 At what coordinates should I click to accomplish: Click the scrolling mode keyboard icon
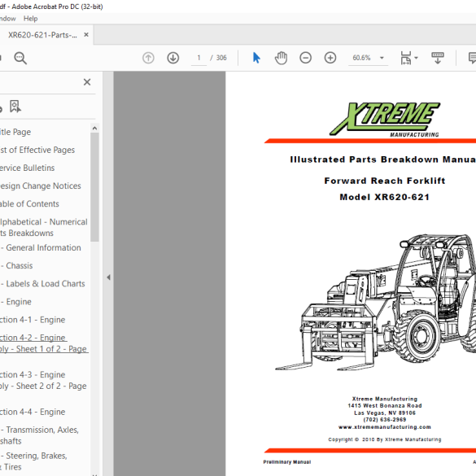438,58
